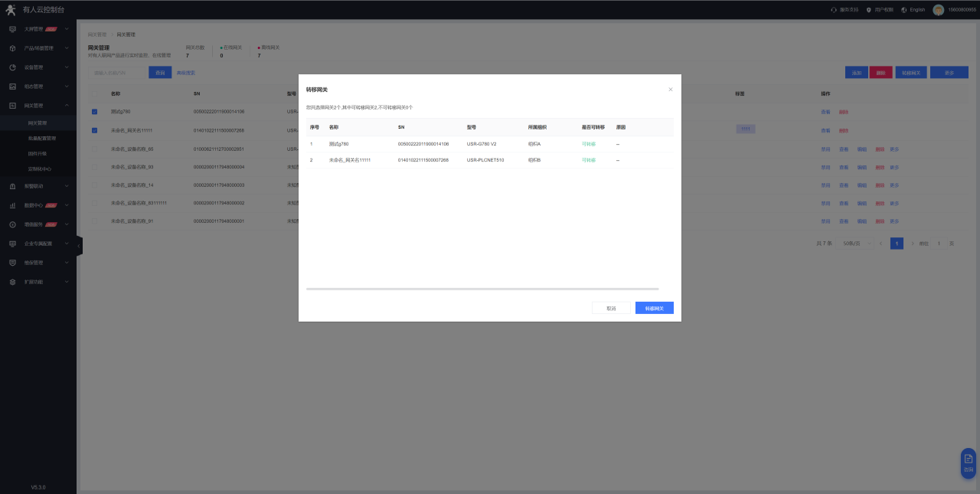Collapse the 网关管理 sidebar section
980x494 pixels.
[67, 106]
